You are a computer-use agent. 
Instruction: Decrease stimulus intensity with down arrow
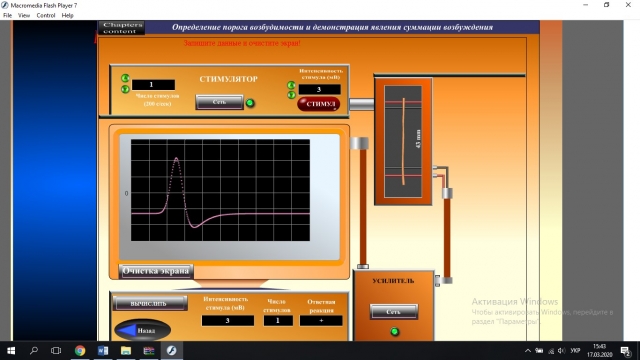[291, 95]
